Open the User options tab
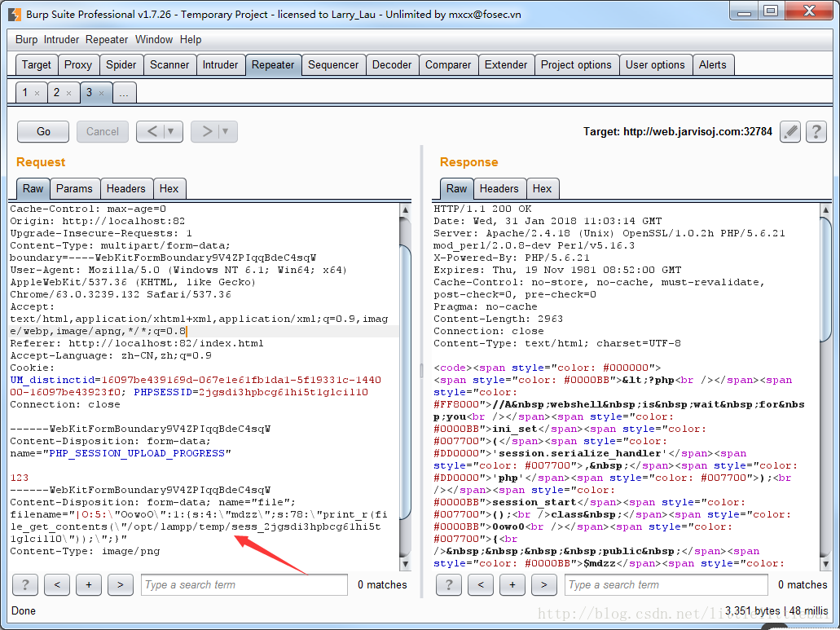 [x=655, y=65]
